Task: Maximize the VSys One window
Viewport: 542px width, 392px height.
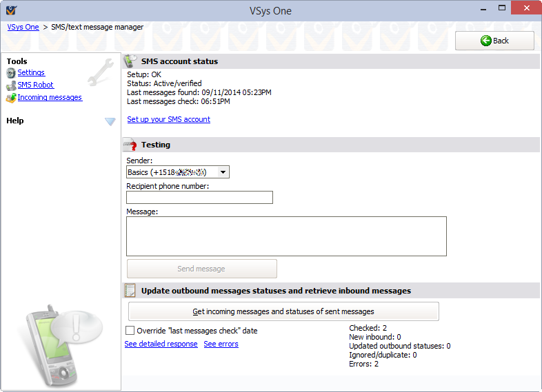Action: click(502, 8)
